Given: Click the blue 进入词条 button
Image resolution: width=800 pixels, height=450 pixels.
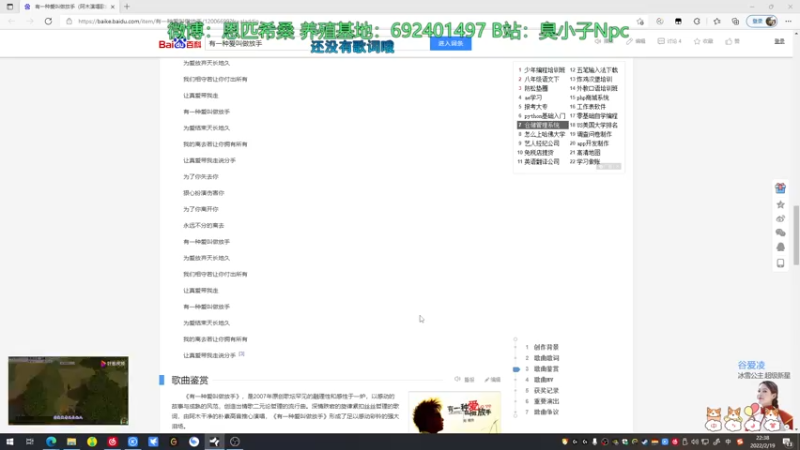Looking at the screenshot, I should click(x=451, y=44).
